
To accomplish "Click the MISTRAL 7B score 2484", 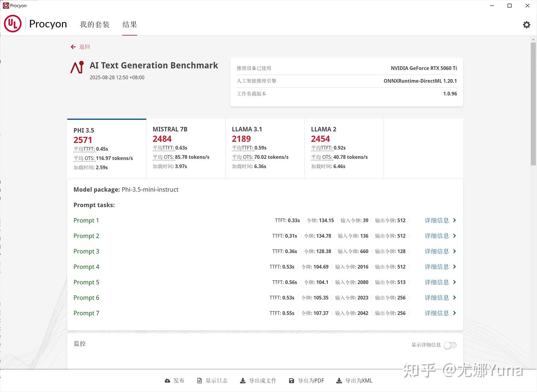I will pos(162,139).
